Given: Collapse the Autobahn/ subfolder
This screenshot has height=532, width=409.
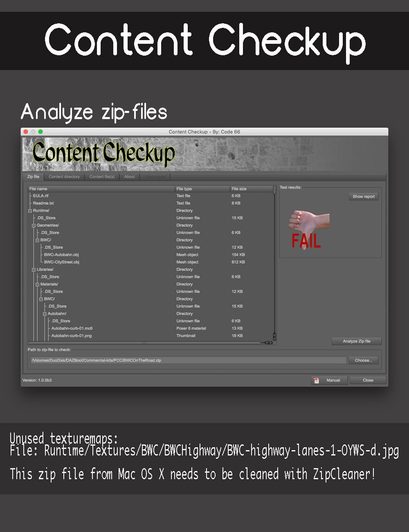Looking at the screenshot, I should coord(45,313).
